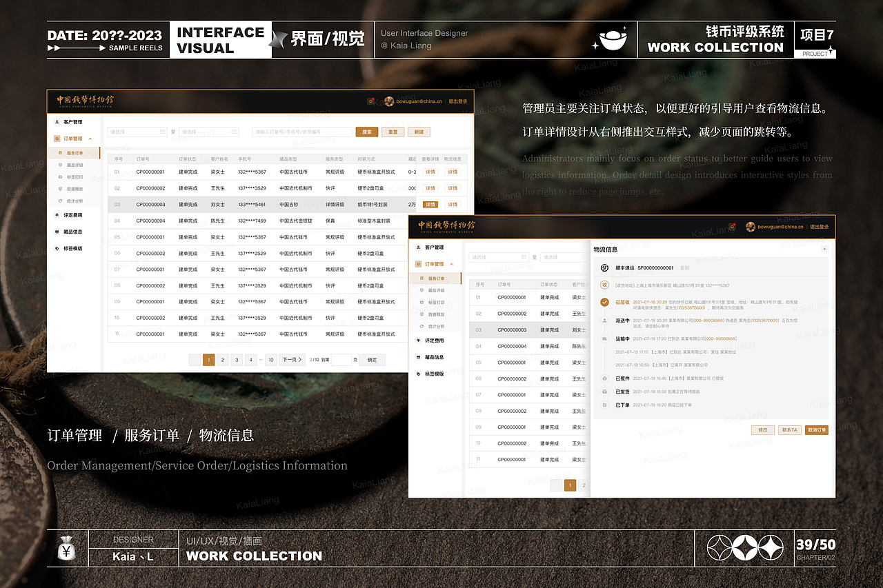Select 数据释放 submenu in left window sidebar
Image resolution: width=883 pixels, height=588 pixels.
pos(75,188)
